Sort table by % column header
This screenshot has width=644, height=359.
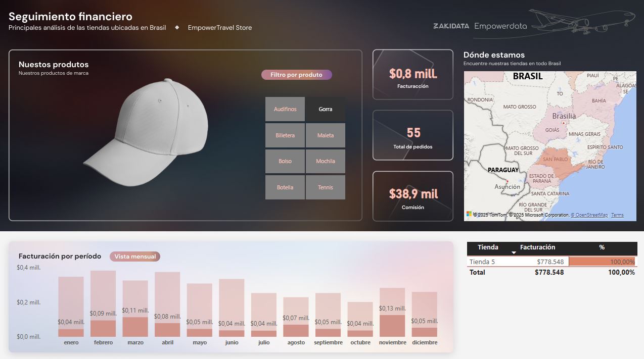pos(602,247)
